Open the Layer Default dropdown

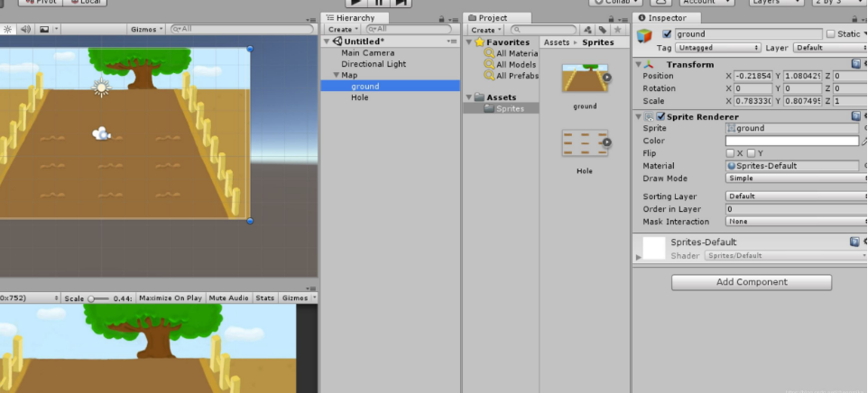click(x=830, y=48)
